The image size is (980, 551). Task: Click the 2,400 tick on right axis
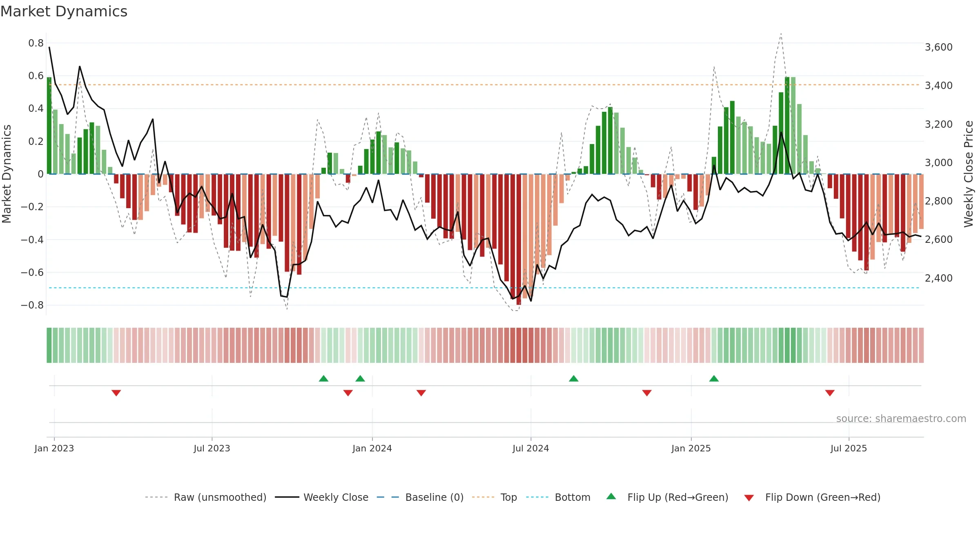[939, 278]
